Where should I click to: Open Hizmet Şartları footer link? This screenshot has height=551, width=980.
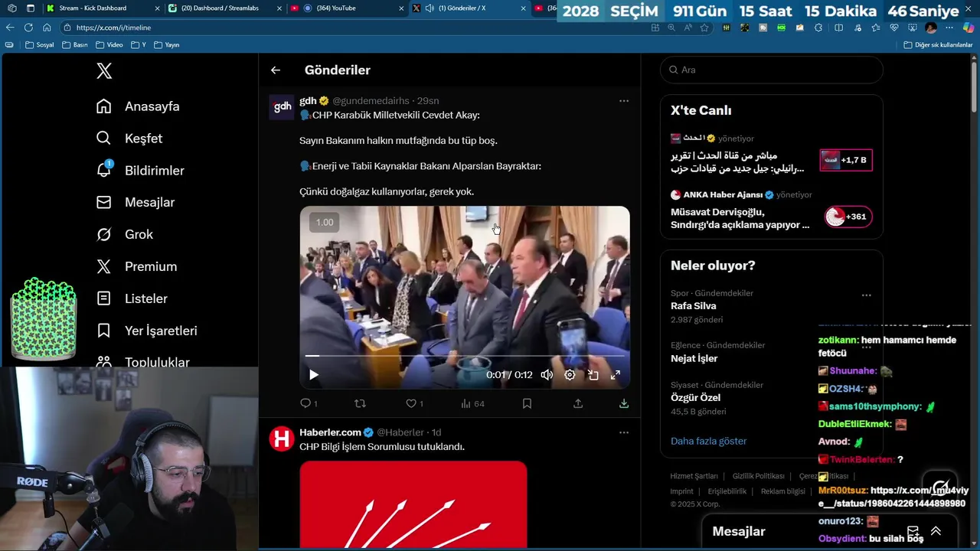tap(694, 476)
